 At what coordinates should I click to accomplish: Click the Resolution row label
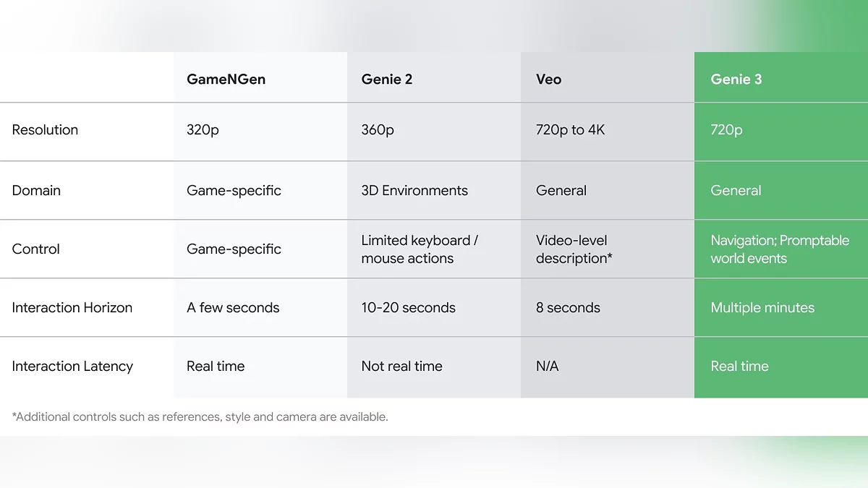(x=45, y=130)
